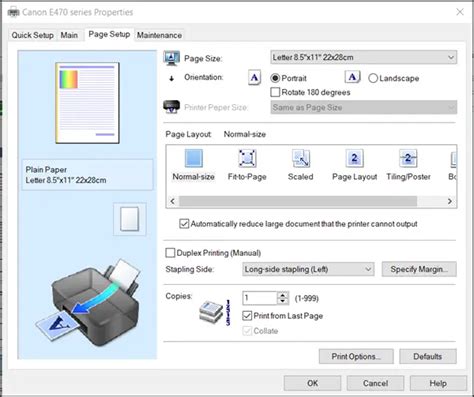Click the Canon printer title bar icon
The width and height of the screenshot is (474, 397).
14,12
